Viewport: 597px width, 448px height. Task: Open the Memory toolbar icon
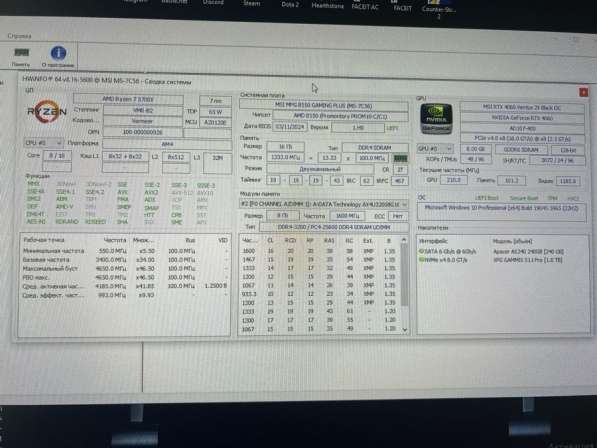[21, 53]
